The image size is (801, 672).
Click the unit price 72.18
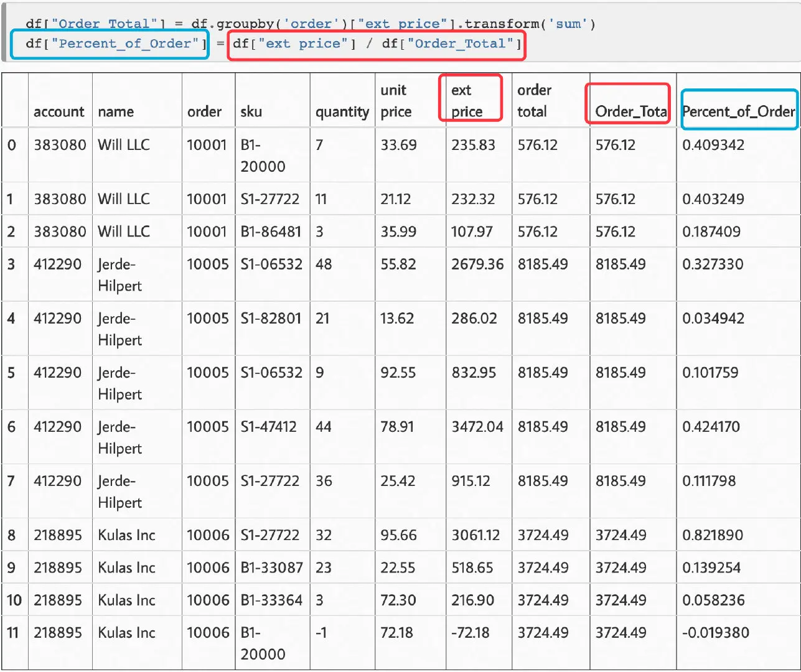tap(396, 632)
